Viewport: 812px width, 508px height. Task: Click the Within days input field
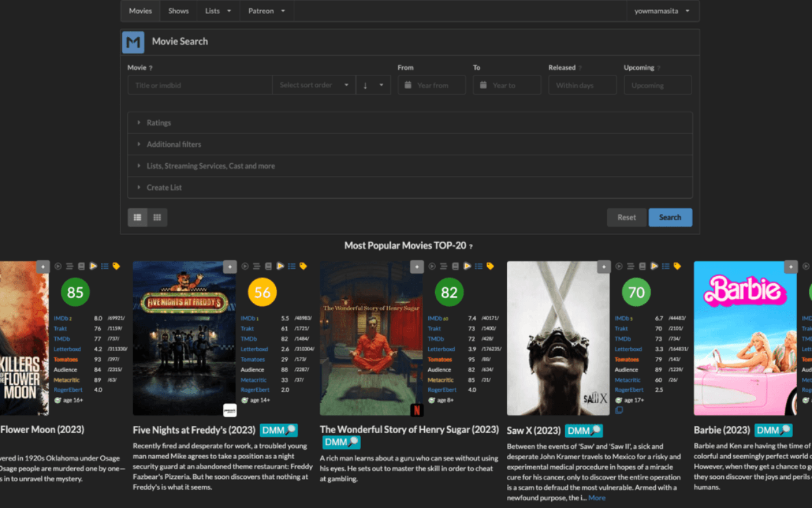(x=582, y=85)
